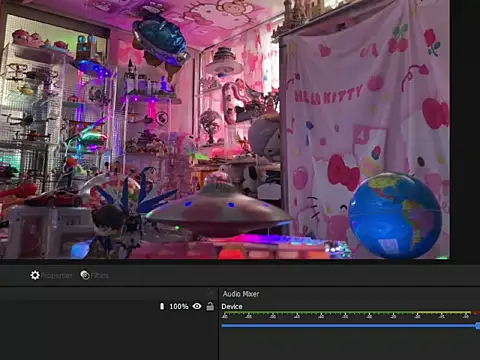Toggle the source visibility eye icon
Image resolution: width=480 pixels, height=360 pixels.
pos(197,306)
